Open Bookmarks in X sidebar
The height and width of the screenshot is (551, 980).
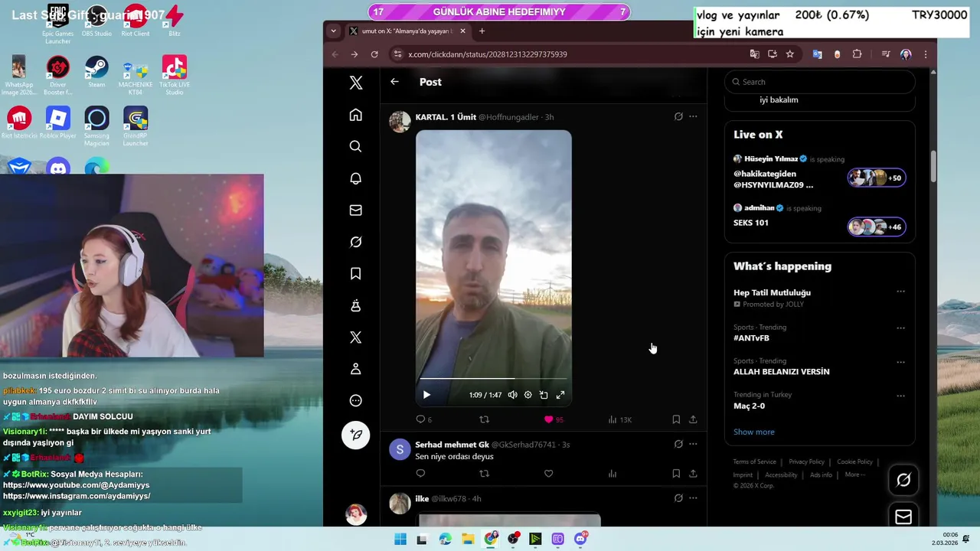tap(355, 273)
